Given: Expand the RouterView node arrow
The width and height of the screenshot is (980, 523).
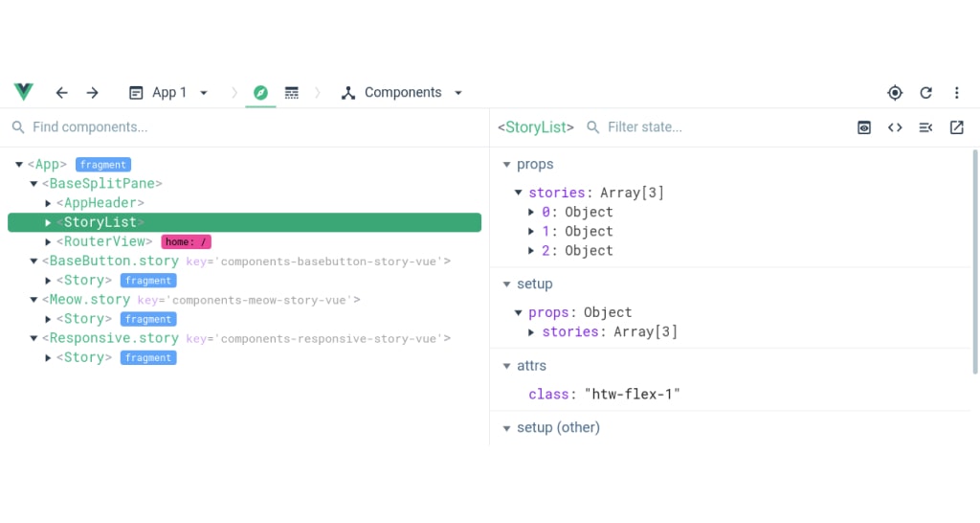Looking at the screenshot, I should click(48, 242).
